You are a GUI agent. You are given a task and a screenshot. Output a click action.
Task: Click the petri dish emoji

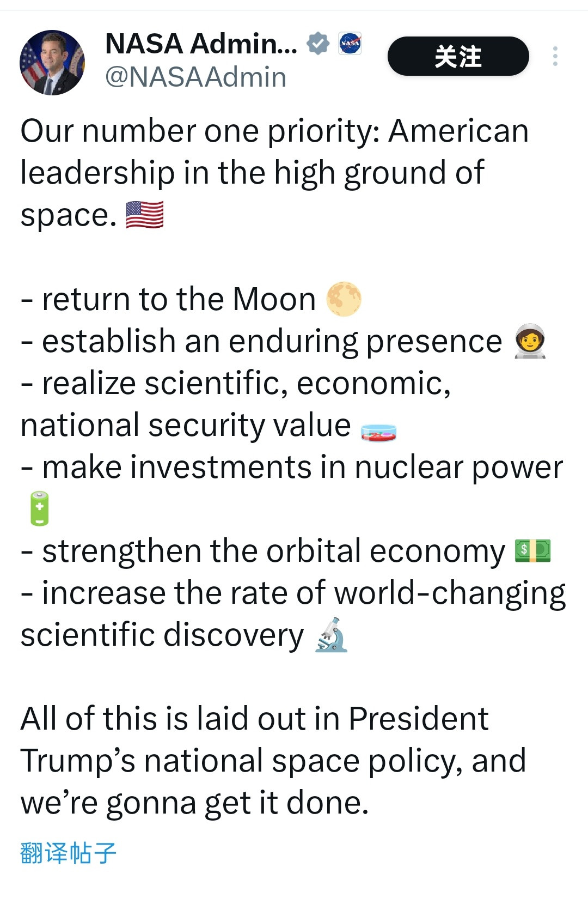point(378,432)
